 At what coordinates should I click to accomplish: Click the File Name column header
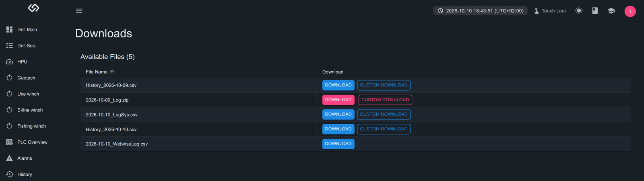(97, 72)
